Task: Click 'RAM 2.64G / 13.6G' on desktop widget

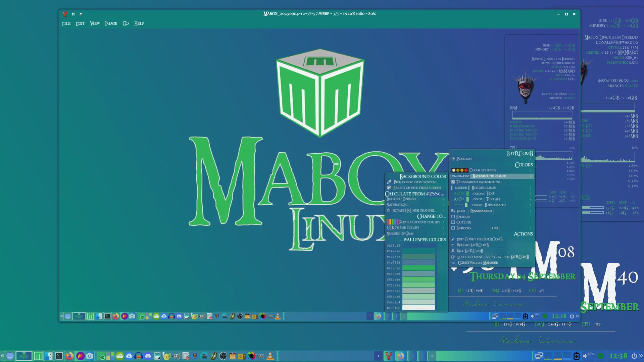Action: [553, 324]
